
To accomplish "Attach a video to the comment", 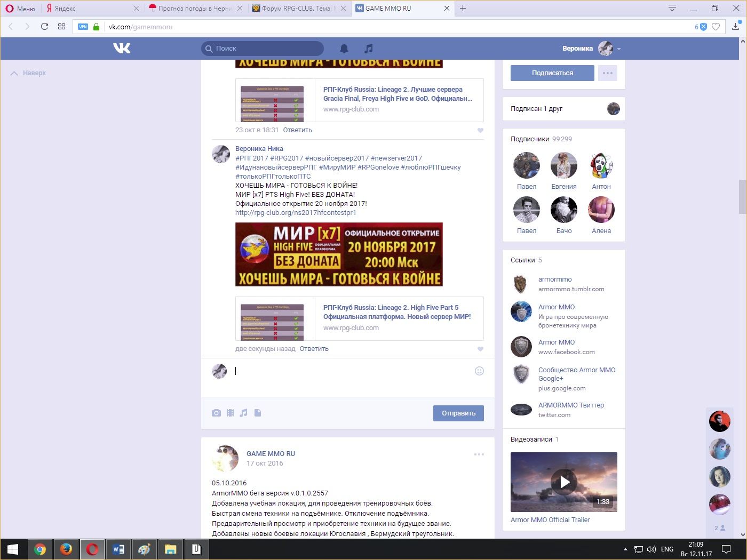I will (x=230, y=413).
